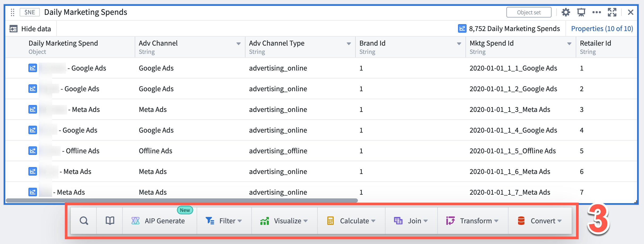This screenshot has height=244, width=644.
Task: Open Adv Channel column dropdown arrow
Action: (x=238, y=44)
